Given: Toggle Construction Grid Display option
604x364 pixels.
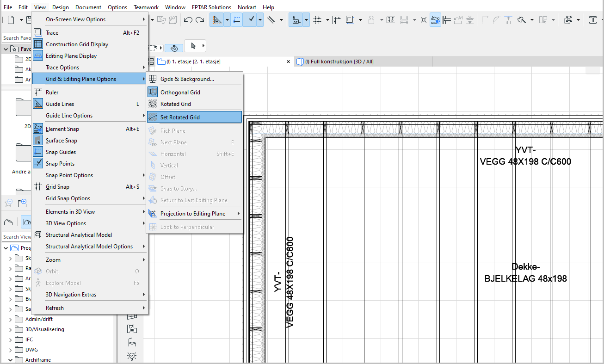Looking at the screenshot, I should pos(77,44).
